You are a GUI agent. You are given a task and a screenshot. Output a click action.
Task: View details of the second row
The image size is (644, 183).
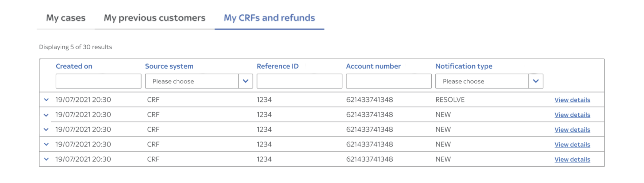[x=572, y=115]
